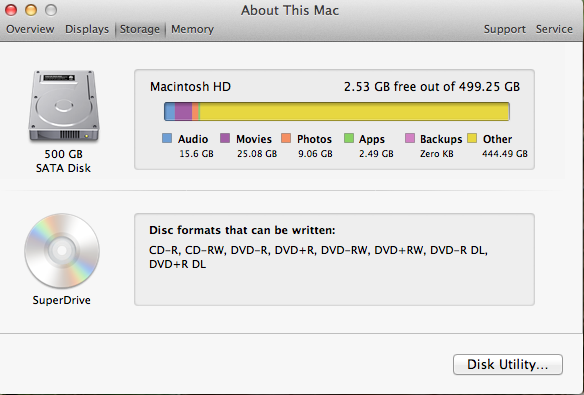Click the blue Audio legend swatch

coord(167,138)
